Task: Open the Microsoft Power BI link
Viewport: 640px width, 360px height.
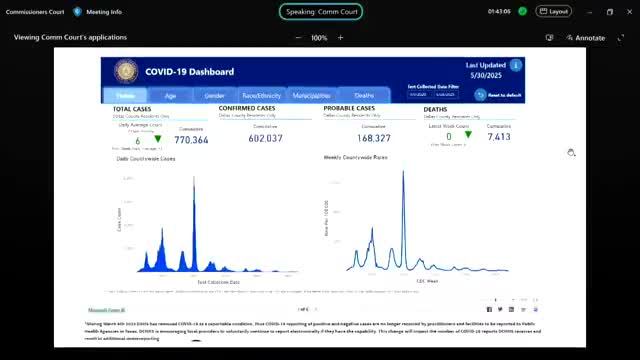Action: [107, 310]
